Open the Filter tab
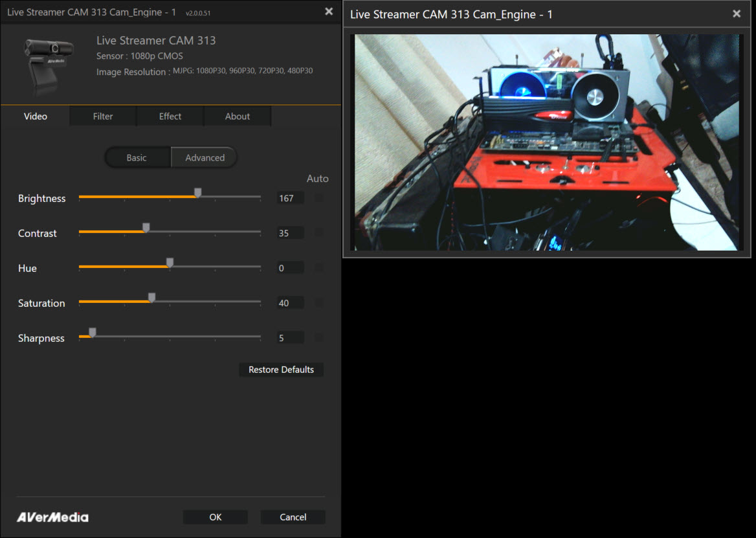This screenshot has height=538, width=756. tap(103, 116)
